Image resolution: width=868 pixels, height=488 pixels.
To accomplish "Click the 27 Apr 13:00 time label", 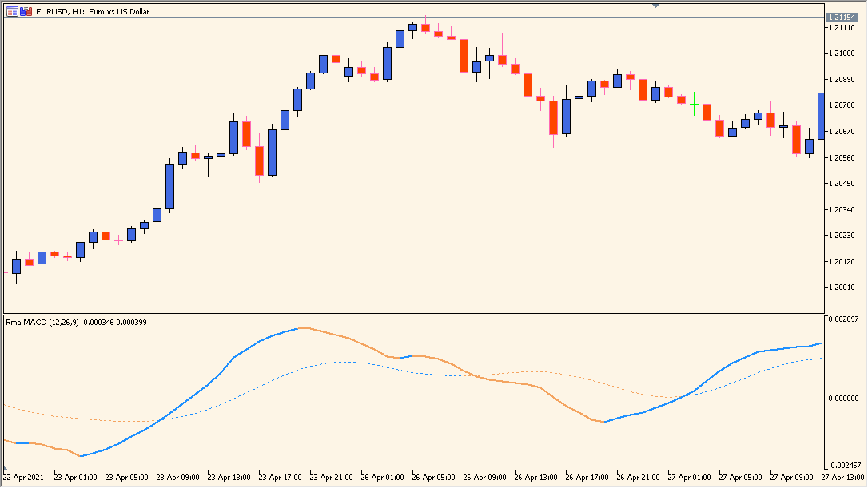I will pos(842,477).
